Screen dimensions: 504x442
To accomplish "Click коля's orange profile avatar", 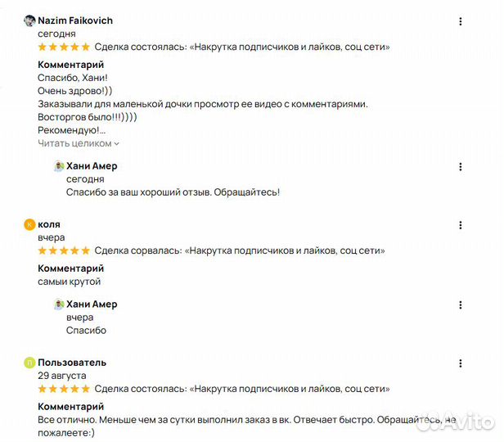I will (29, 224).
